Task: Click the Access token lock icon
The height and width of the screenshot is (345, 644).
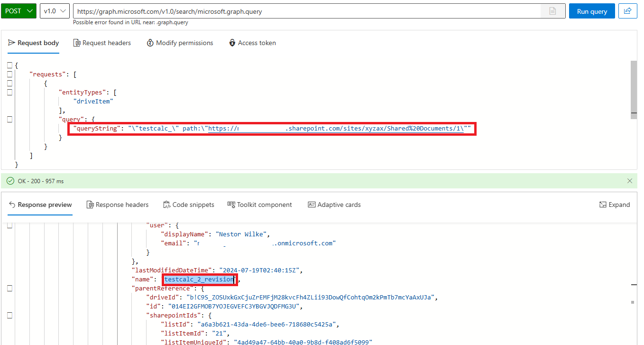Action: [232, 43]
